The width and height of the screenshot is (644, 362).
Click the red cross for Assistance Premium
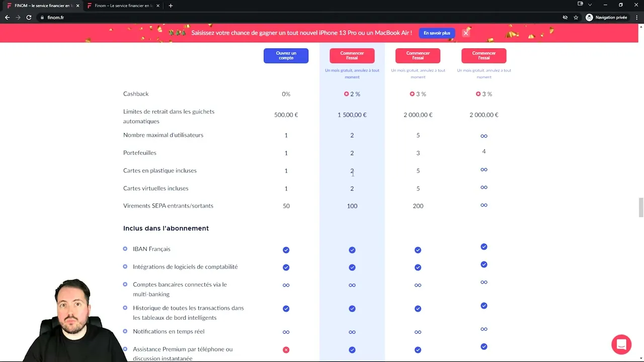point(286,349)
